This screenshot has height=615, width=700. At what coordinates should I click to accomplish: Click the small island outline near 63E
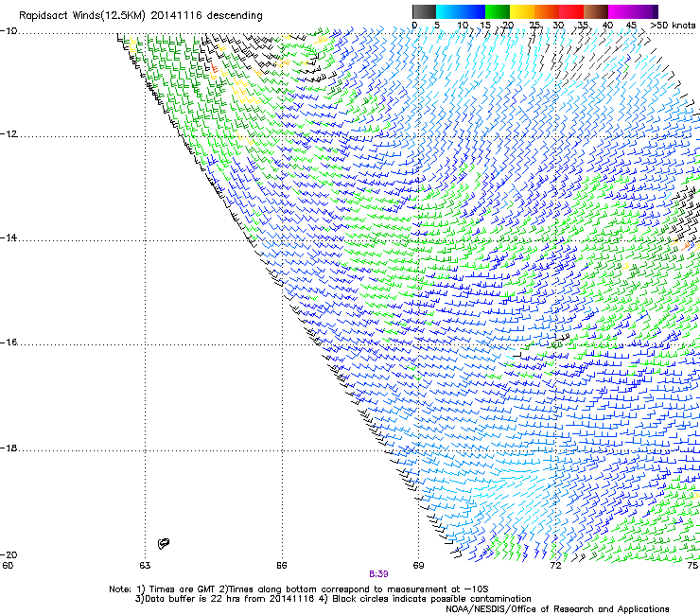[x=164, y=543]
